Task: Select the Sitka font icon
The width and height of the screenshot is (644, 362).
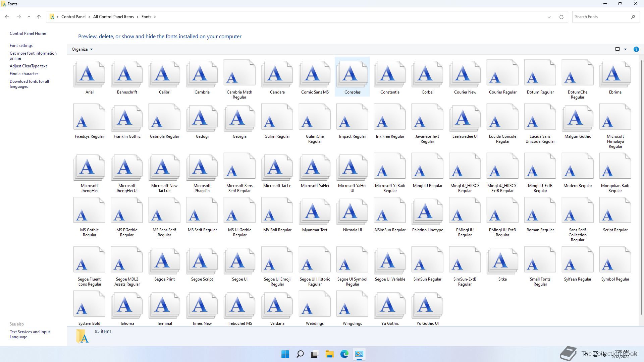Action: click(502, 260)
